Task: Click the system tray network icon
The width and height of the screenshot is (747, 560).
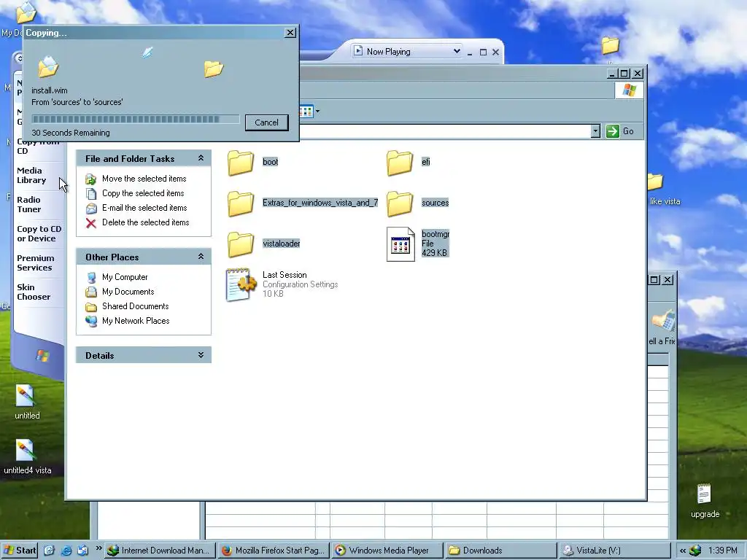Action: [x=695, y=551]
